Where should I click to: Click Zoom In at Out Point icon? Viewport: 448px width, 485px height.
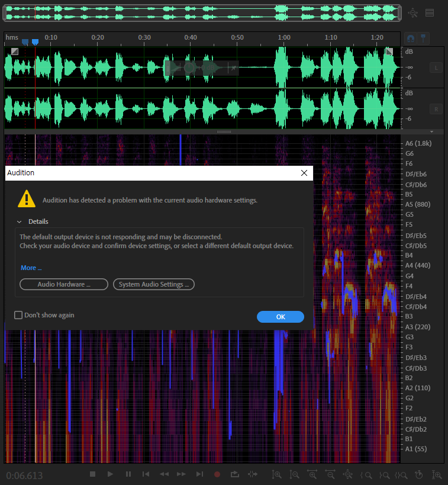(x=384, y=475)
